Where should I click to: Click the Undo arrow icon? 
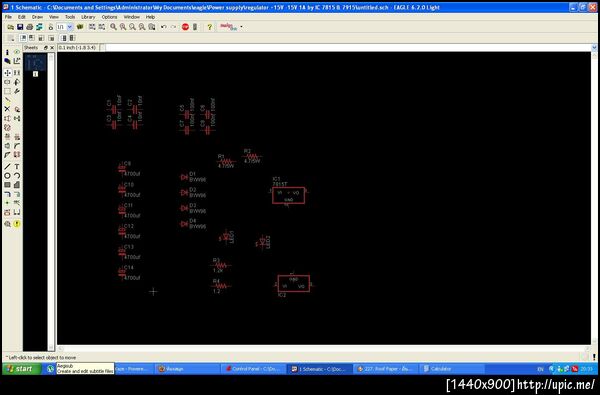pos(164,27)
